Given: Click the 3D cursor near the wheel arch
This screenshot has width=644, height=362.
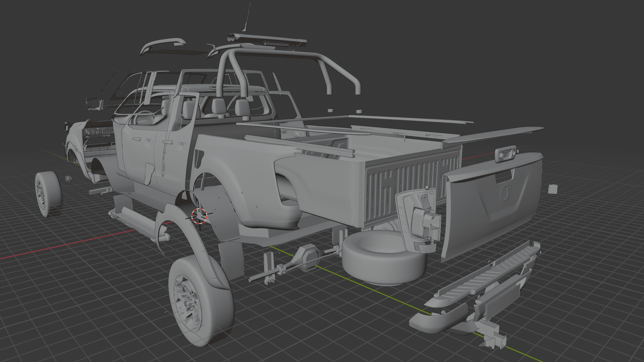Looking at the screenshot, I should (200, 216).
